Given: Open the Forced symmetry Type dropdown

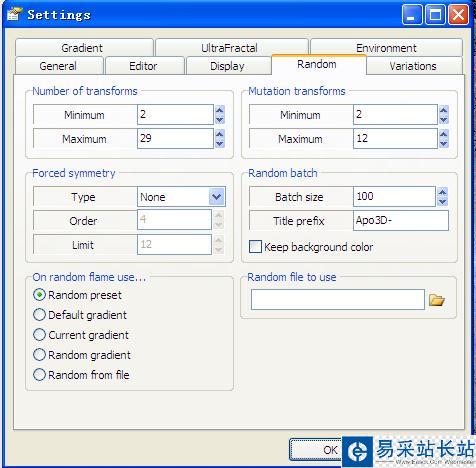Looking at the screenshot, I should 217,197.
